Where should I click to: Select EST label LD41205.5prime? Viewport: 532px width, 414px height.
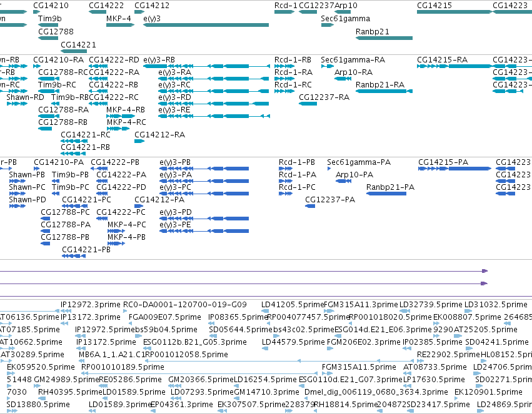click(293, 305)
